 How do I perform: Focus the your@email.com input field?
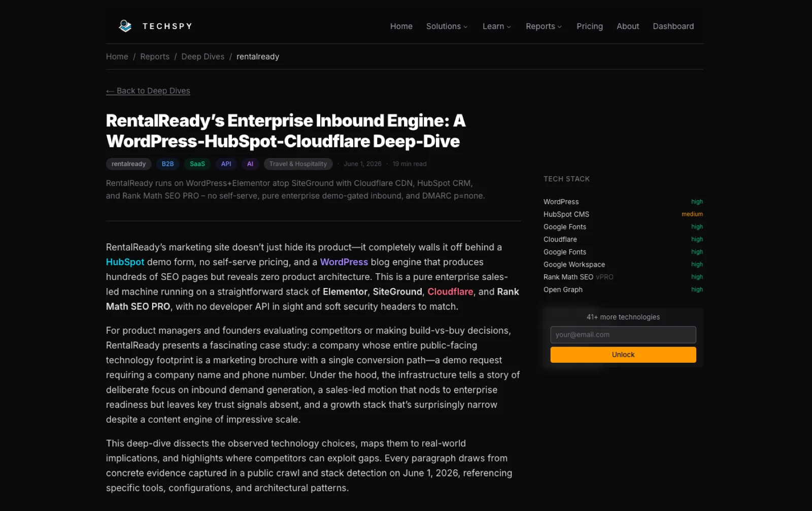tap(623, 335)
